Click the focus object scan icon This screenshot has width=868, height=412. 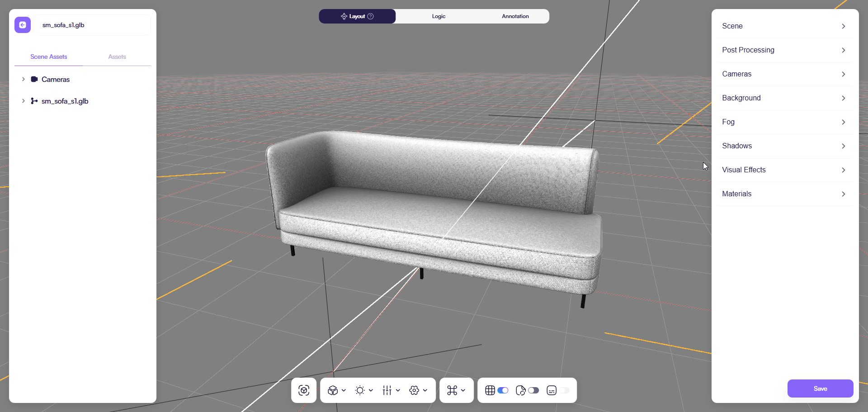click(304, 390)
